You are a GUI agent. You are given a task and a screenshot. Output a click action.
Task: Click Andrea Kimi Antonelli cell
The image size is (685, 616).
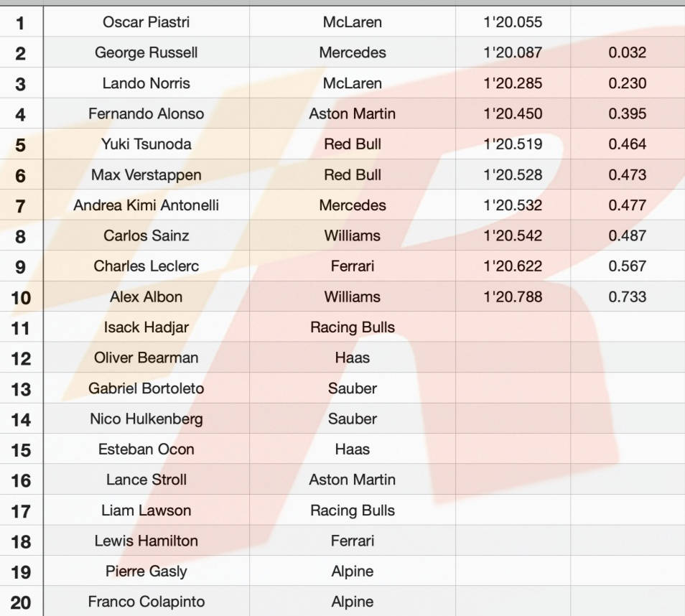pos(146,205)
